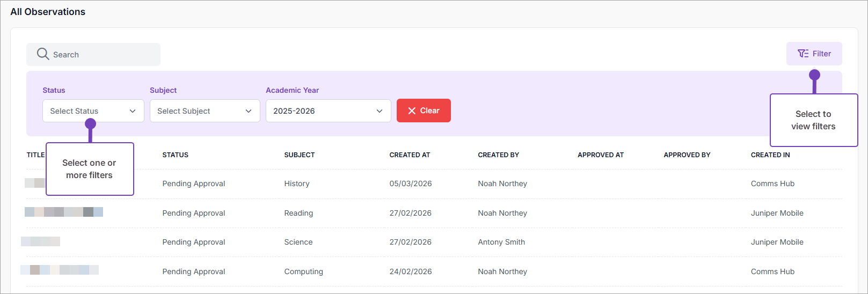The height and width of the screenshot is (294, 868).
Task: Click the CREATED BY column header
Action: tap(498, 155)
